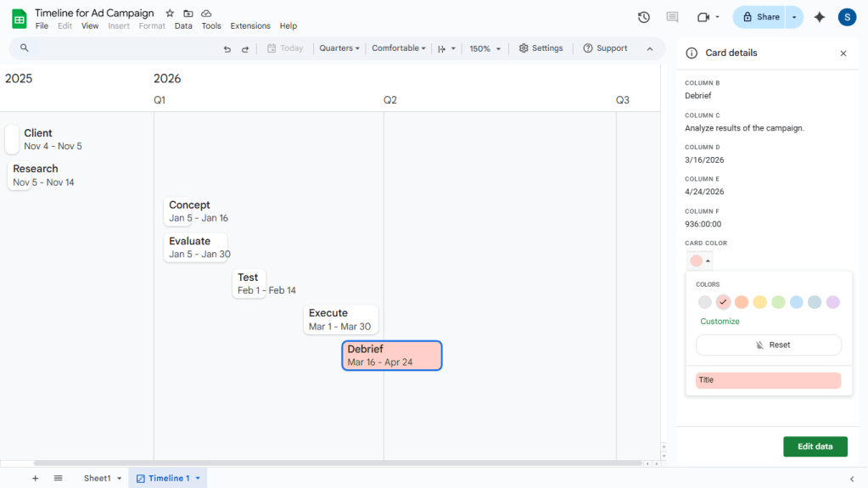Viewport: 868px width, 488px height.
Task: Select the checked pink color swatch
Action: tap(723, 302)
